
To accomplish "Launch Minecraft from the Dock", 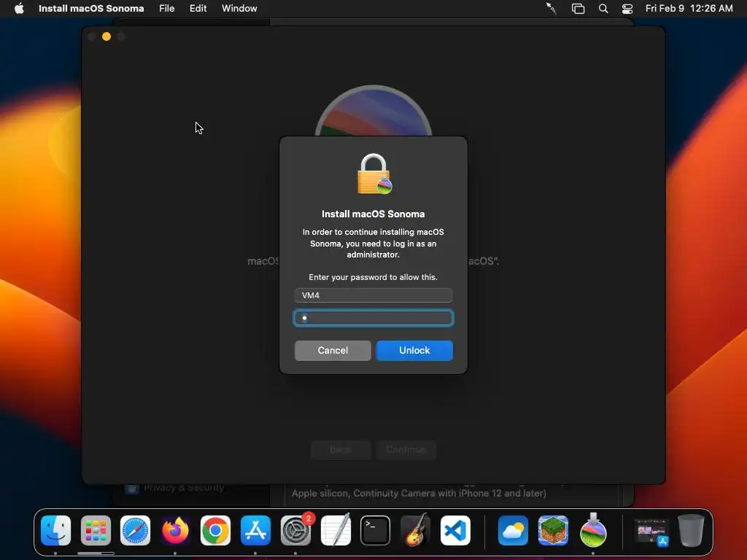I will pyautogui.click(x=553, y=530).
